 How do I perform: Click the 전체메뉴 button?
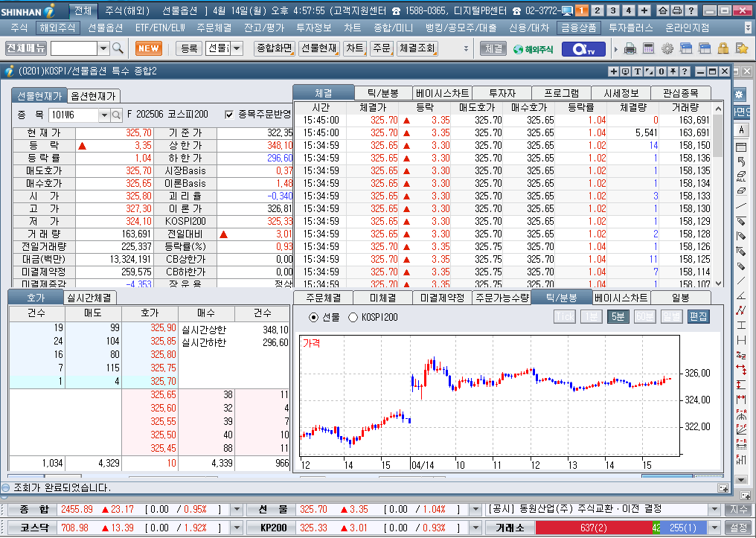26,48
